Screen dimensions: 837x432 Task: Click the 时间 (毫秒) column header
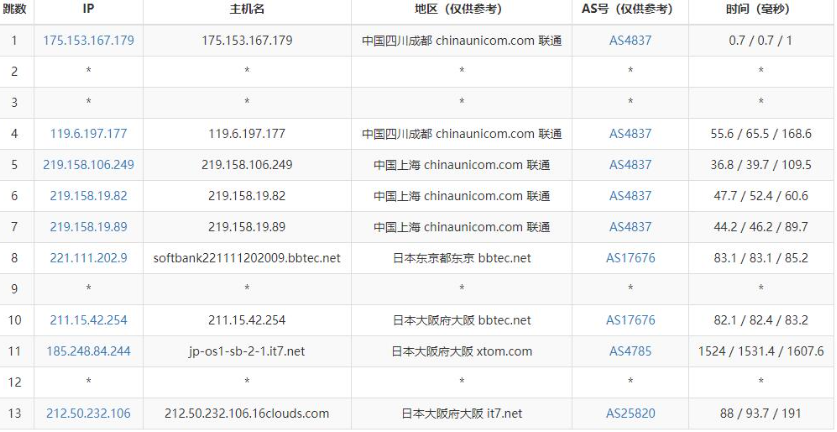tap(762, 10)
